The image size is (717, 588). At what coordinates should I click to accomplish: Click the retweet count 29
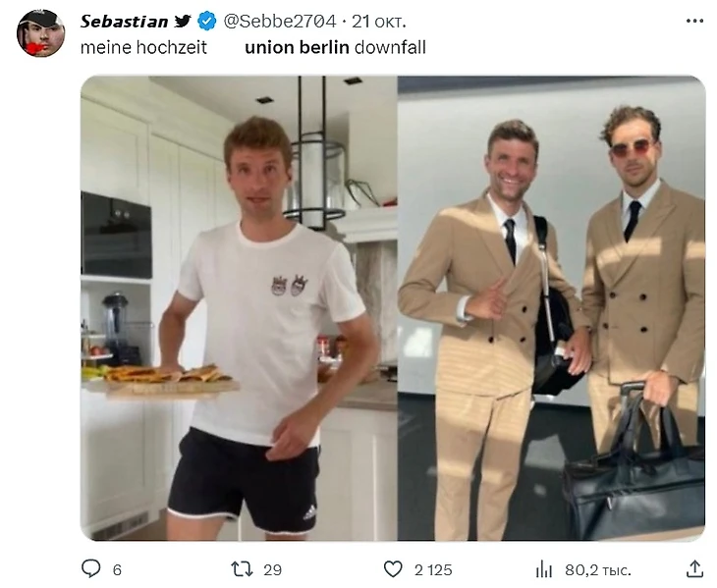pyautogui.click(x=273, y=569)
